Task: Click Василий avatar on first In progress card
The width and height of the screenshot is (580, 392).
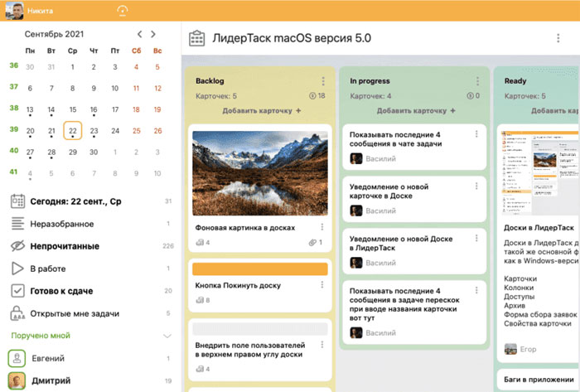Action: click(356, 158)
